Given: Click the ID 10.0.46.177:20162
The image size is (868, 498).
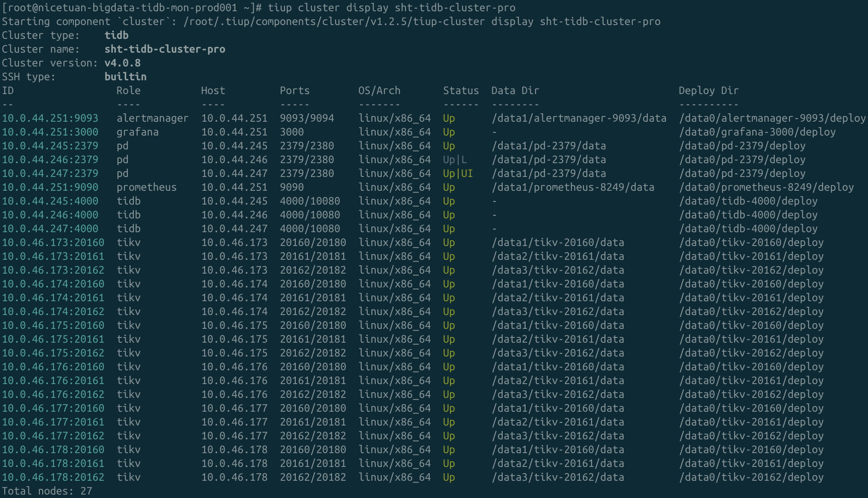Looking at the screenshot, I should click(53, 436).
